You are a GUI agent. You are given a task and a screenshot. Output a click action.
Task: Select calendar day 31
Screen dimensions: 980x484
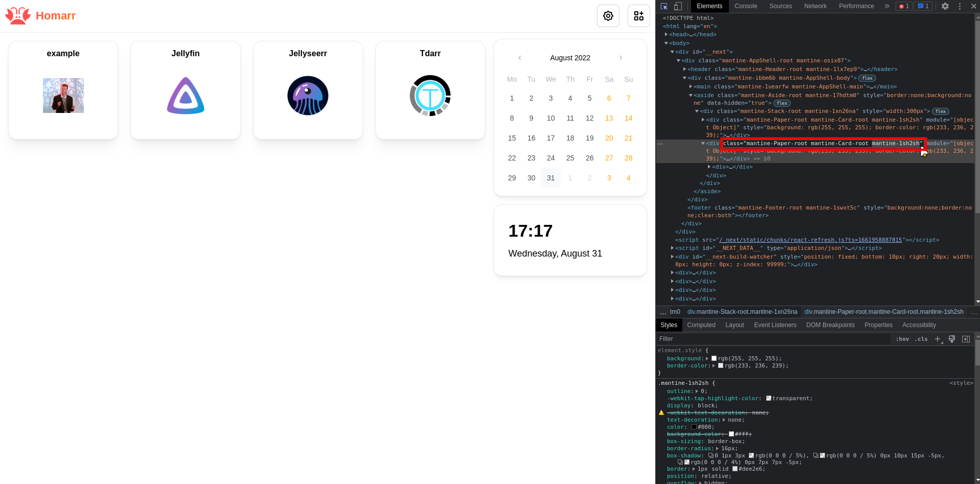[x=551, y=178]
